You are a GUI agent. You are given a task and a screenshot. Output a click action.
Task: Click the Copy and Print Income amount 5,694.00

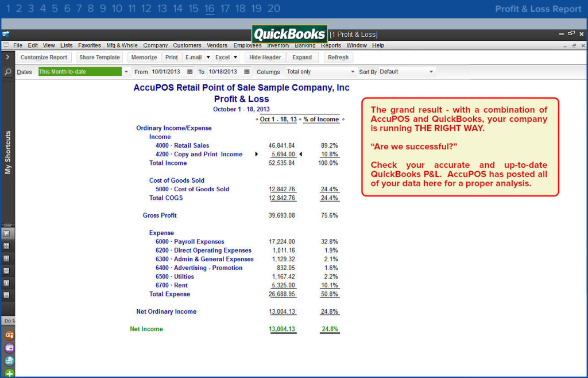point(283,154)
